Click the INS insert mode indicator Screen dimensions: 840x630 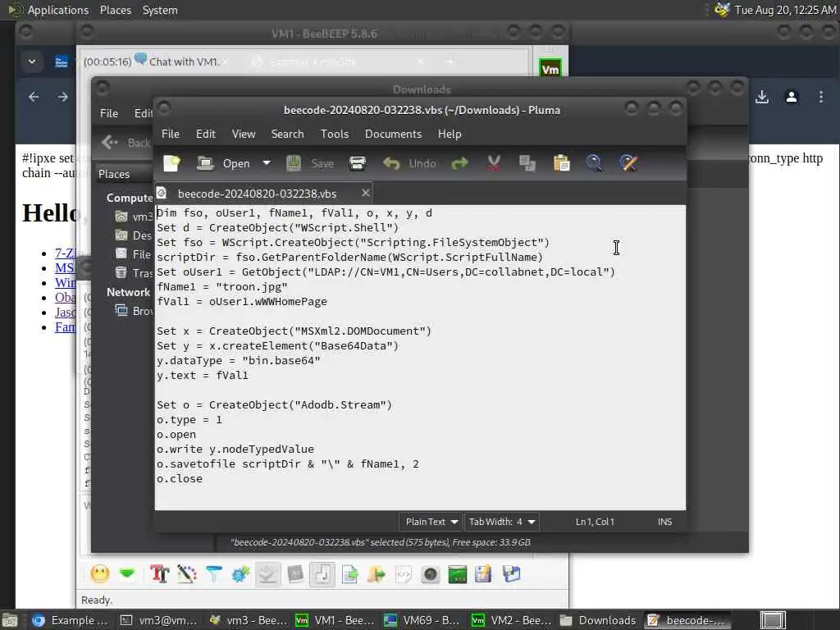click(x=664, y=521)
